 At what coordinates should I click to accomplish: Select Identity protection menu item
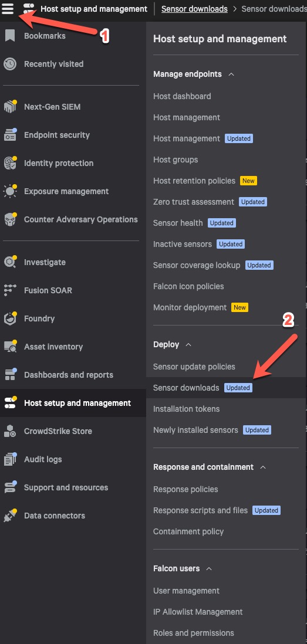[x=59, y=163]
